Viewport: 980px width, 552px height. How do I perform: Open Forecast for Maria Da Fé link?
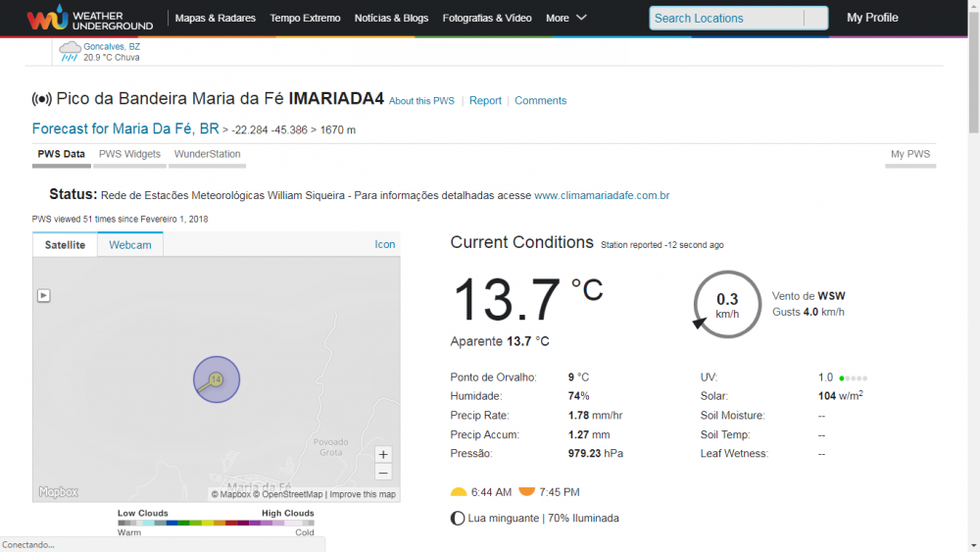(125, 128)
